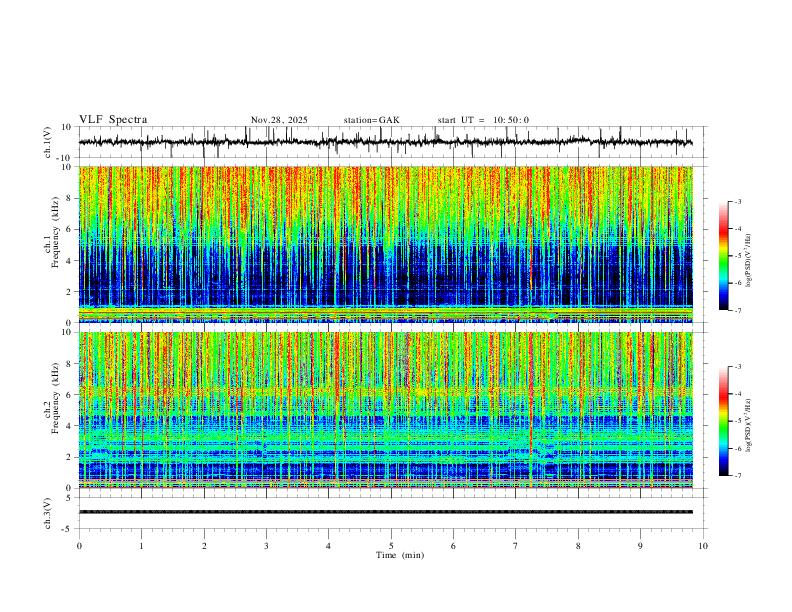The width and height of the screenshot is (792, 612).
Task: Click the '10' tick on the time axis
Action: 703,546
